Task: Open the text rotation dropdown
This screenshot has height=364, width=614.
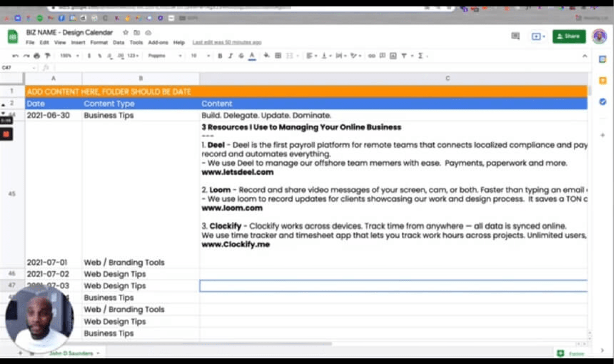Action: (x=355, y=56)
